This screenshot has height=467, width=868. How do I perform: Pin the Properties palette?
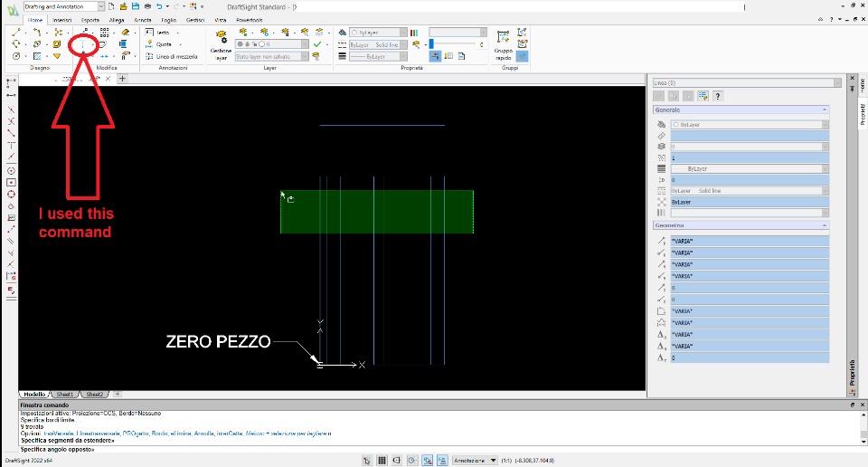pyautogui.click(x=853, y=88)
